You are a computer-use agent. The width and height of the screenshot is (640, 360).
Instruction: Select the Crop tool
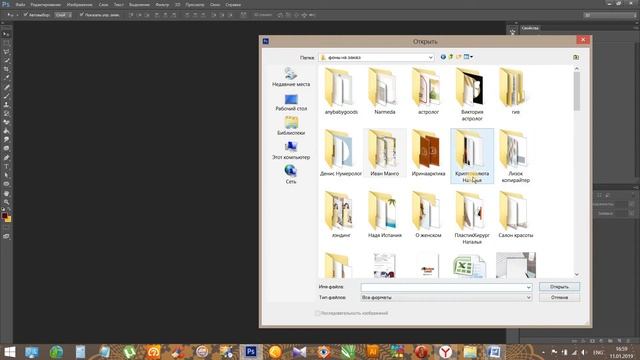[6, 69]
